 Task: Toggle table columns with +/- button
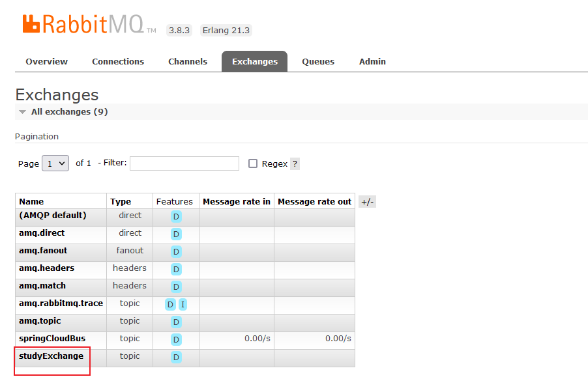[367, 202]
